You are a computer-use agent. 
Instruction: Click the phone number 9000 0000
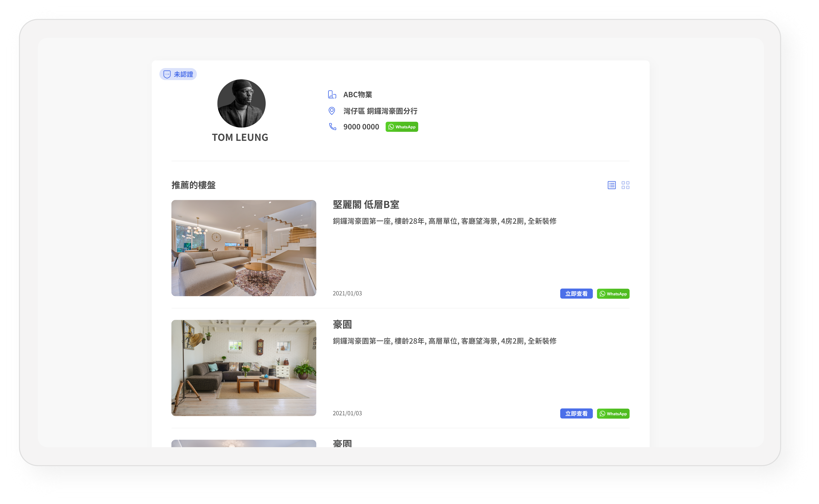pyautogui.click(x=361, y=127)
